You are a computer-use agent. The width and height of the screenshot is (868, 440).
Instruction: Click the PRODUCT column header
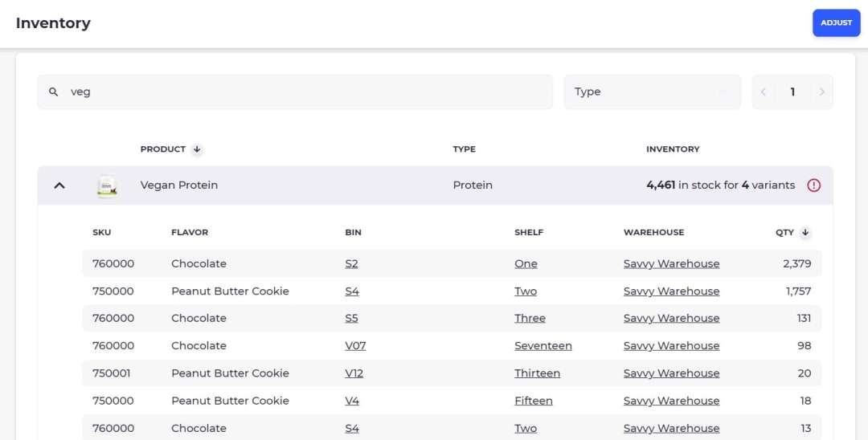click(x=162, y=149)
